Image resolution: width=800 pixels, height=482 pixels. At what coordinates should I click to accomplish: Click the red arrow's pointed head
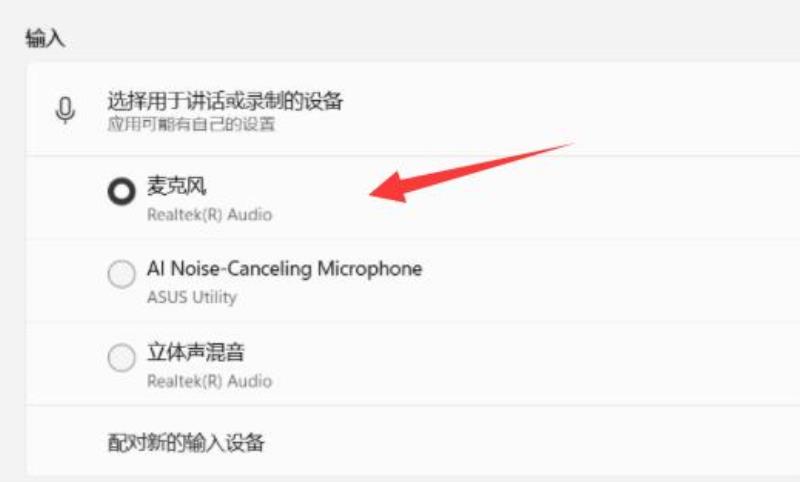(388, 188)
